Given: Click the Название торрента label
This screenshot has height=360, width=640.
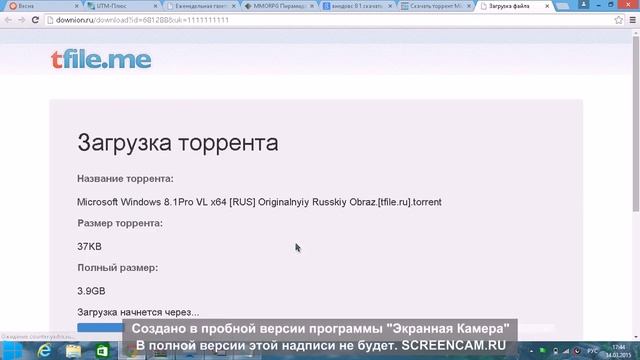Looking at the screenshot, I should pos(125,179).
